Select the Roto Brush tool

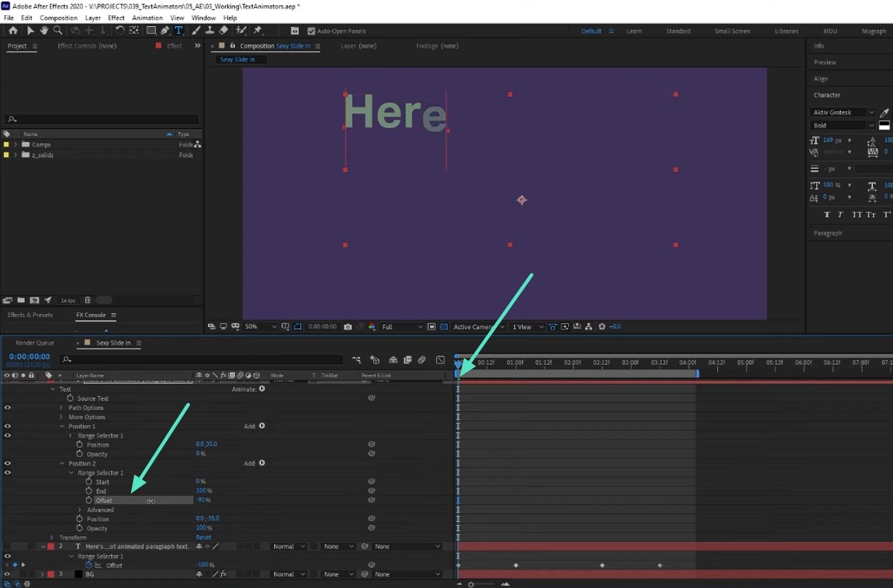pyautogui.click(x=241, y=31)
